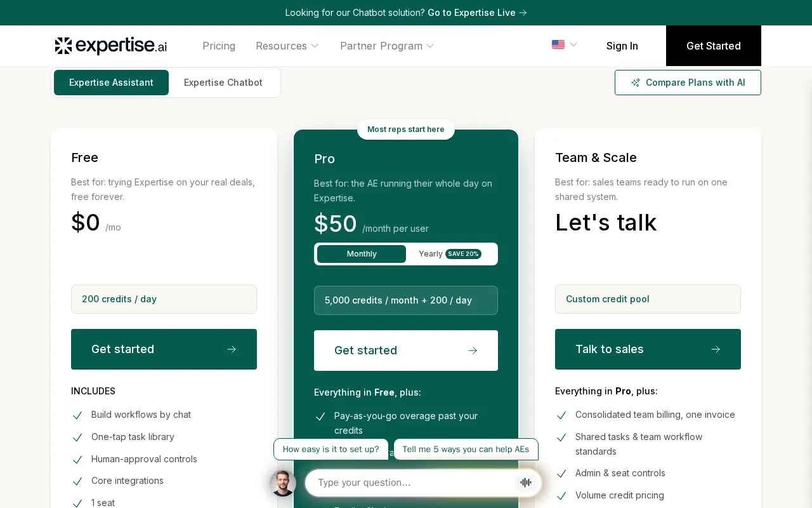Click Talk to sales button
This screenshot has height=508, width=812.
point(648,349)
